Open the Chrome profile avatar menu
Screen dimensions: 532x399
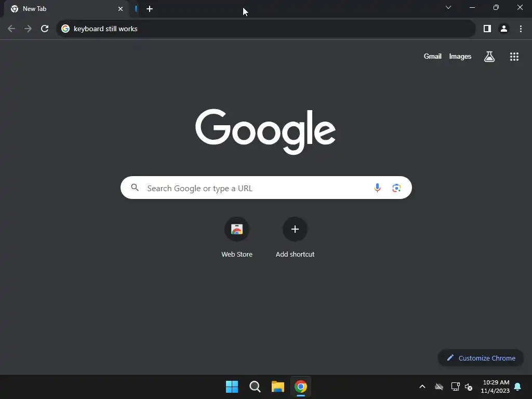504,29
